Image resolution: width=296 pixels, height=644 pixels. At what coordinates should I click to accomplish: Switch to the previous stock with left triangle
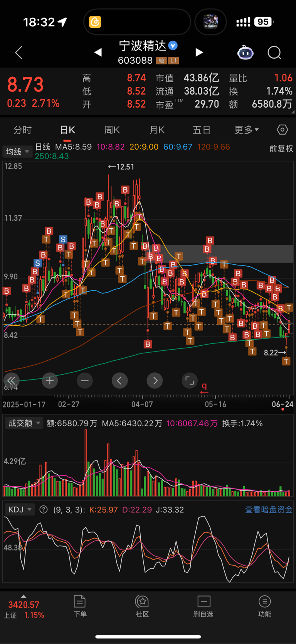(98, 52)
